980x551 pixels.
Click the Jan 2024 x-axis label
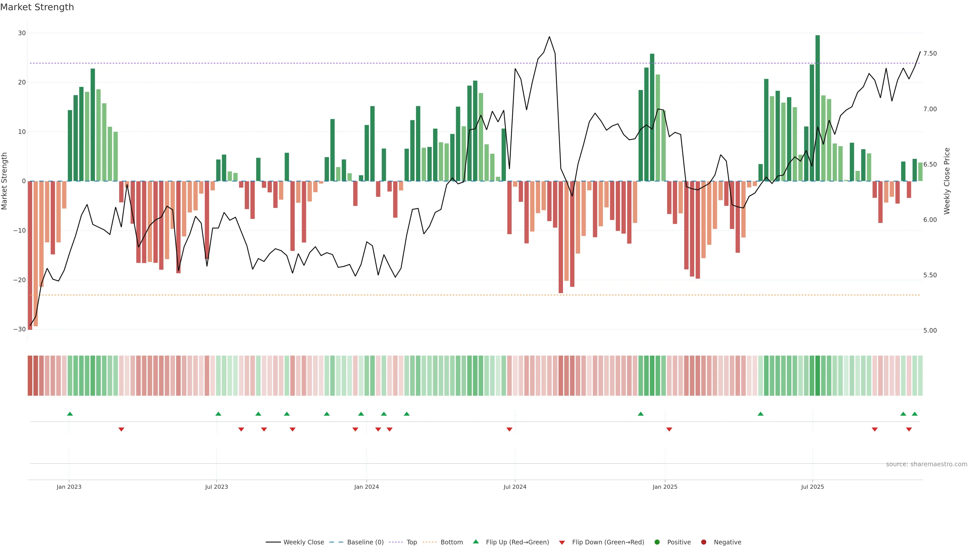(x=366, y=487)
